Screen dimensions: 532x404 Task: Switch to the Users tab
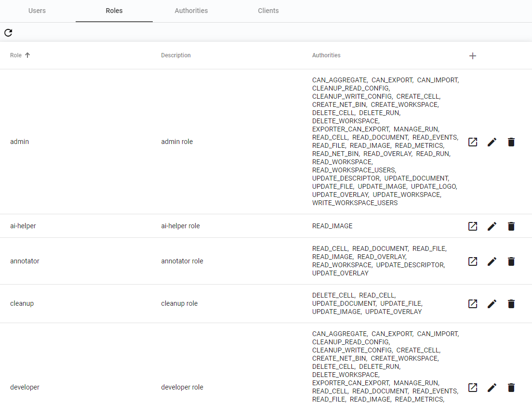point(37,11)
